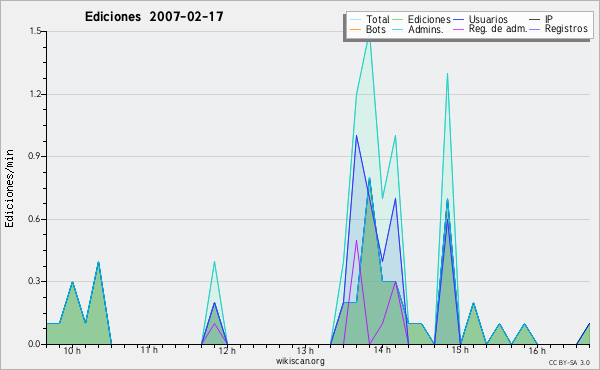Image resolution: width=600 pixels, height=370 pixels.
Task: Click the 11 h axis label
Action: click(x=149, y=350)
